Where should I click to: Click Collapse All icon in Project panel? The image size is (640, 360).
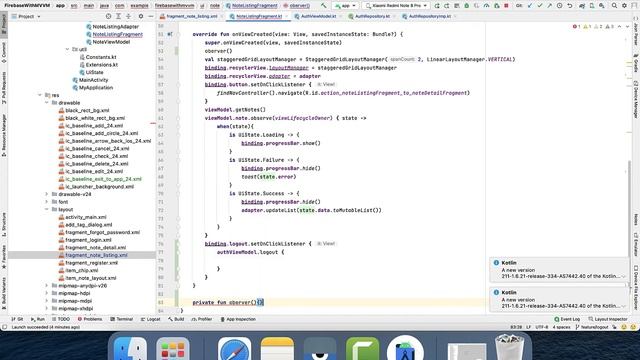128,16
